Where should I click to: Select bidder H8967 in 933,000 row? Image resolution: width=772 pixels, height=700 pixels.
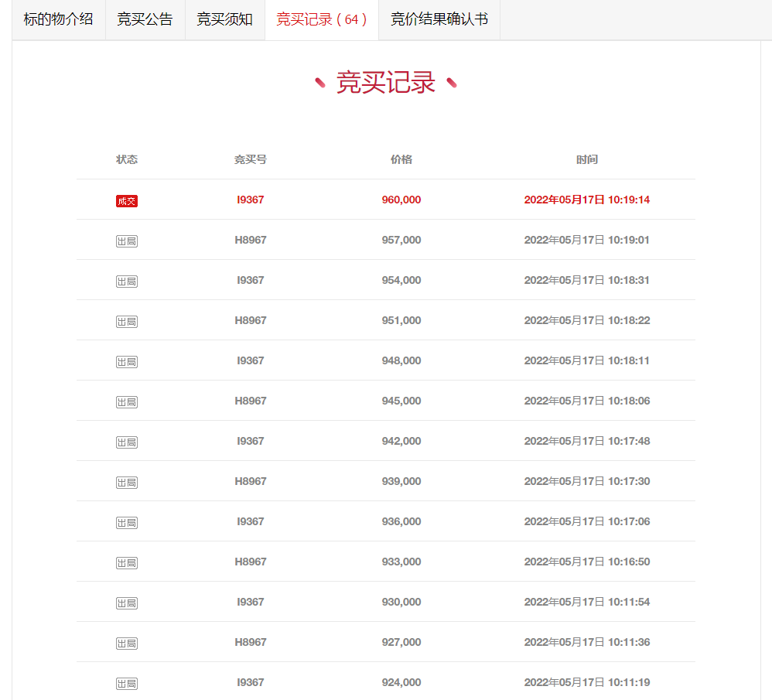250,562
